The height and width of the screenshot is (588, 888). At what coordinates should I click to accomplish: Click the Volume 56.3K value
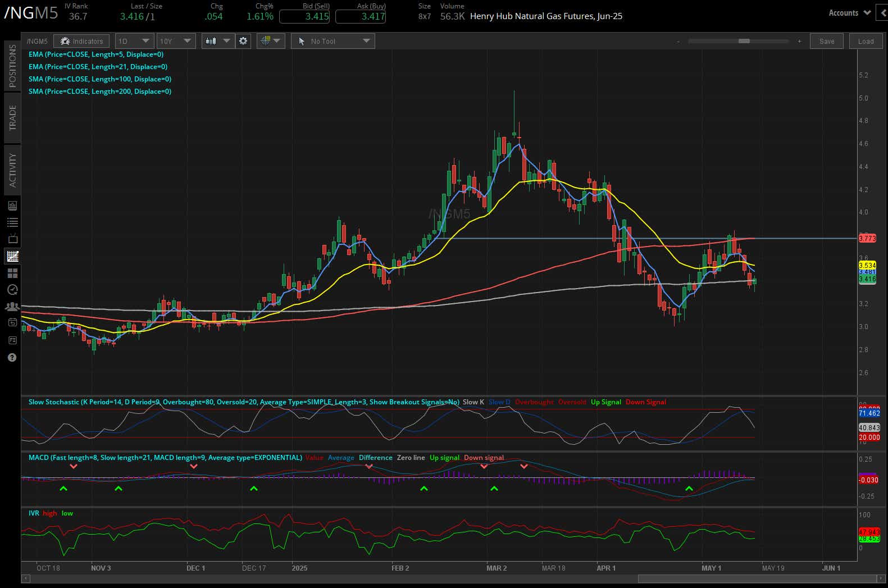tap(453, 16)
